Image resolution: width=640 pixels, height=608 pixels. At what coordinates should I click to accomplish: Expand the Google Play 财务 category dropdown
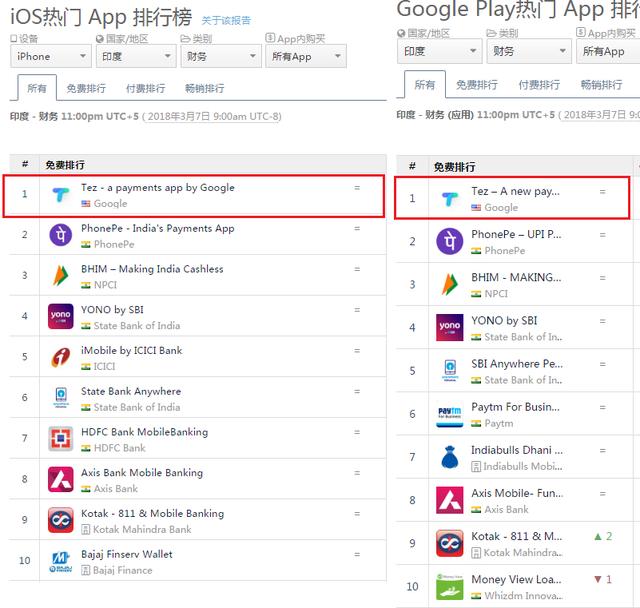[x=528, y=52]
